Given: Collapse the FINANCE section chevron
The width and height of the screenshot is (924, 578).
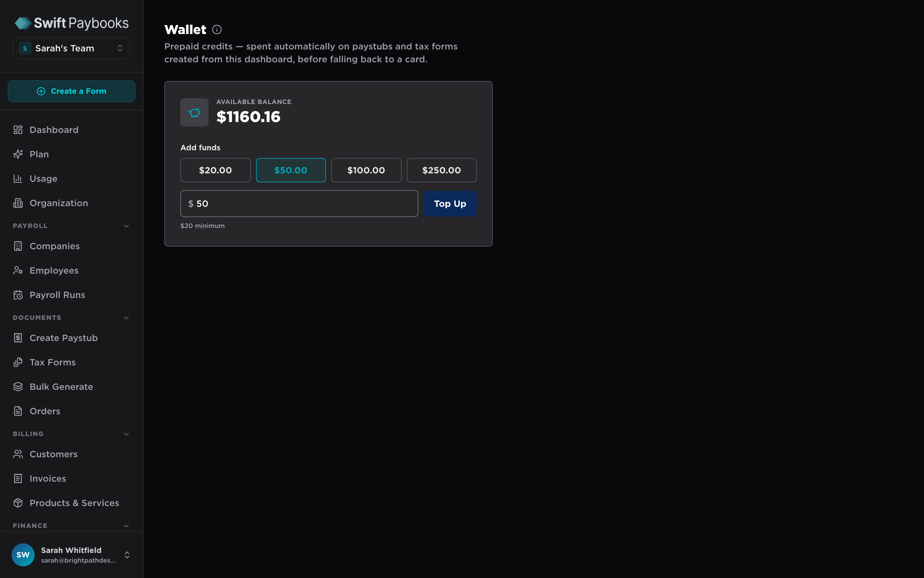Looking at the screenshot, I should tap(126, 526).
